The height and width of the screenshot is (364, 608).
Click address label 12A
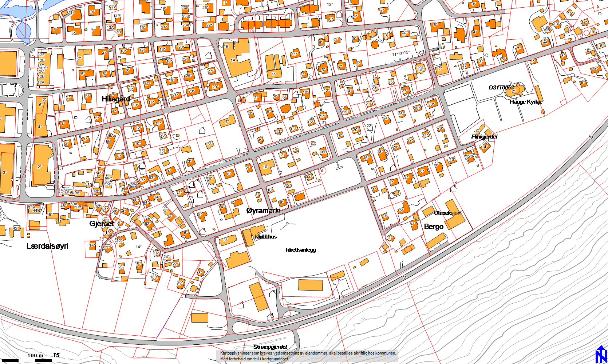pos(41,83)
